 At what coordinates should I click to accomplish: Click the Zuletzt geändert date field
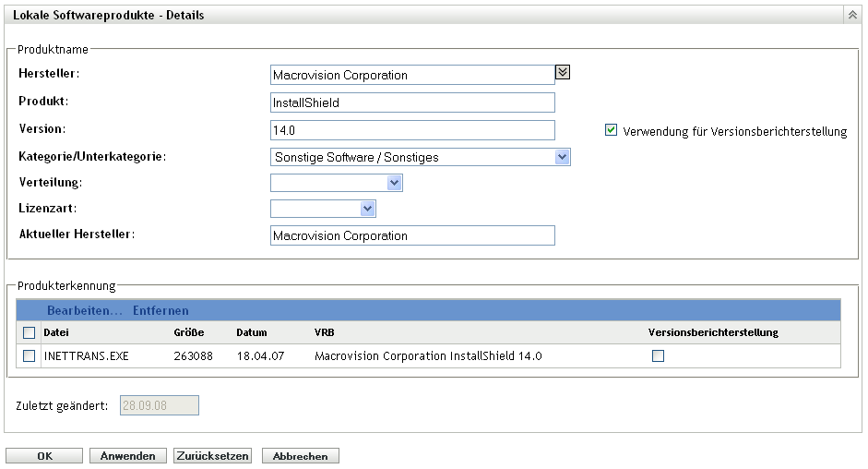click(160, 405)
